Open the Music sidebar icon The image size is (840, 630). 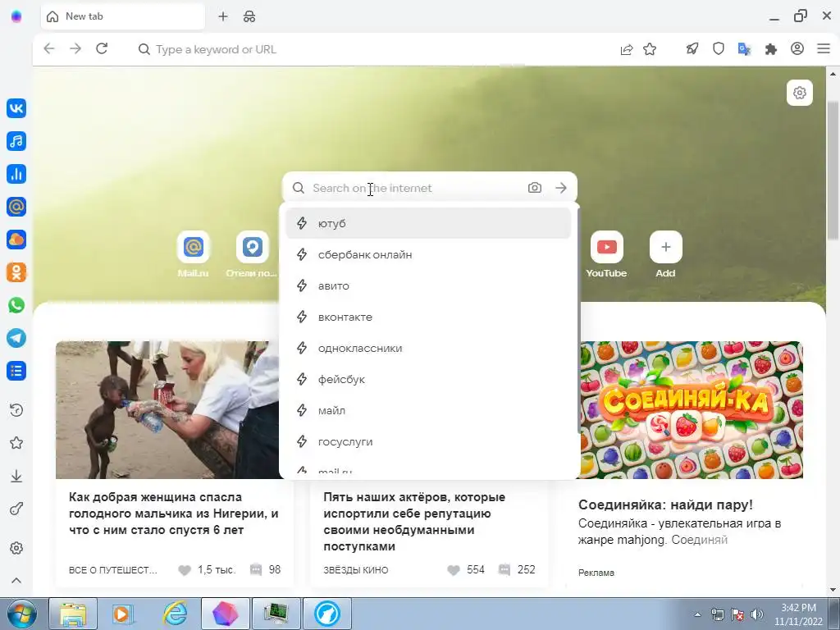[x=16, y=141]
